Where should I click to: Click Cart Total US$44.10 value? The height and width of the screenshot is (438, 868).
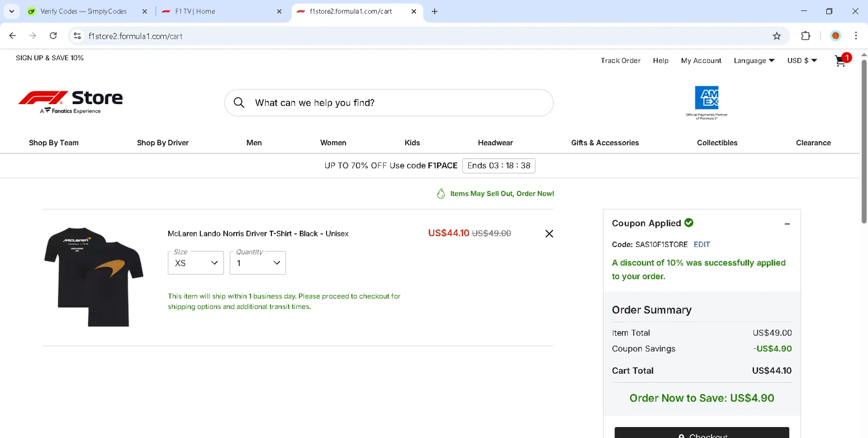772,371
